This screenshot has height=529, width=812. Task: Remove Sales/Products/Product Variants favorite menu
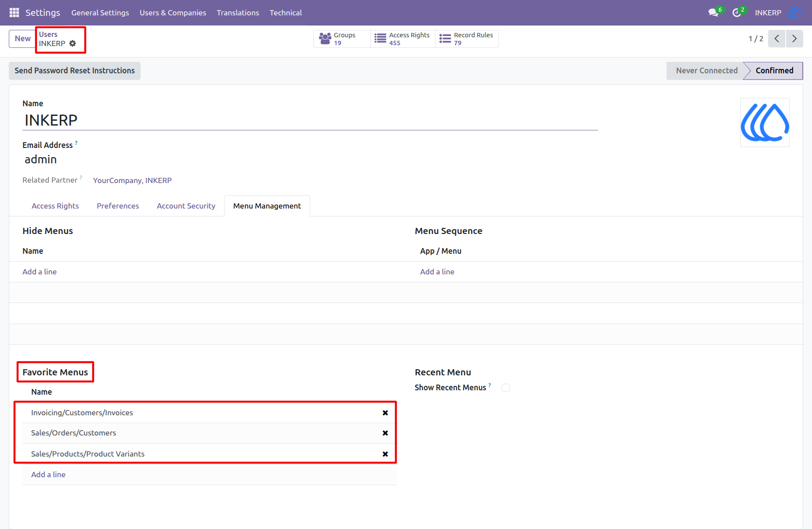[385, 454]
